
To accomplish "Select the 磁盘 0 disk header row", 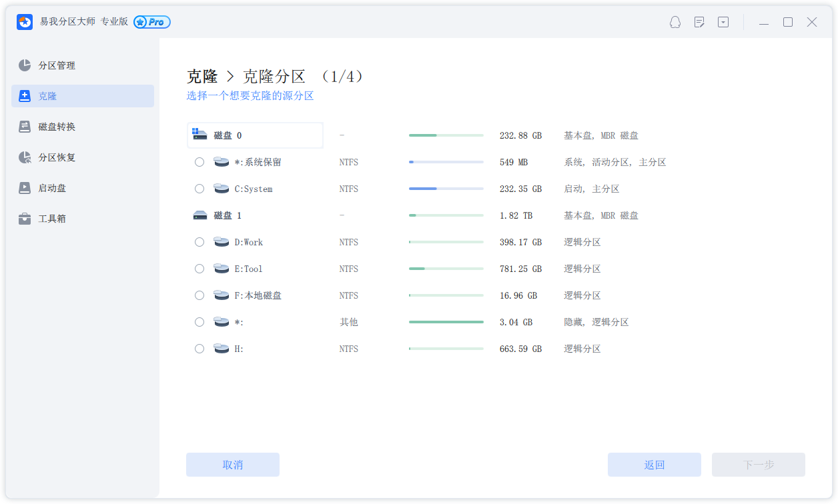I will (255, 135).
